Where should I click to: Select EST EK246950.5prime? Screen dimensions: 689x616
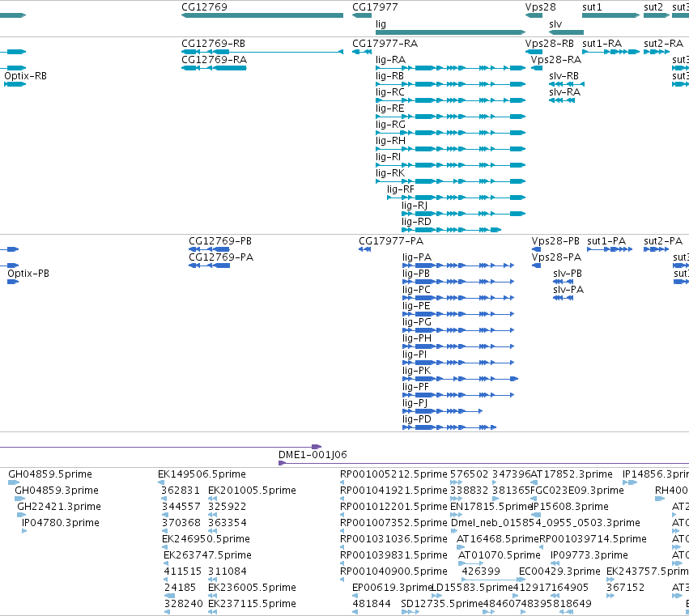[x=165, y=547]
